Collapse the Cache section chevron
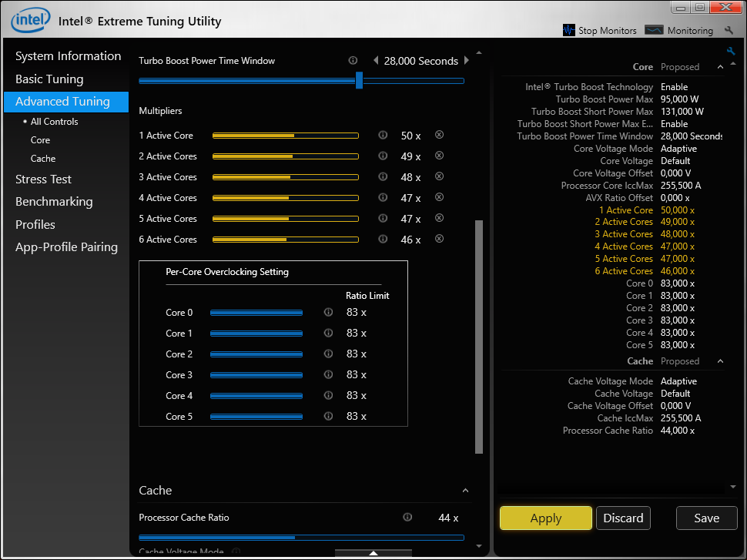747x560 pixels. pos(465,491)
